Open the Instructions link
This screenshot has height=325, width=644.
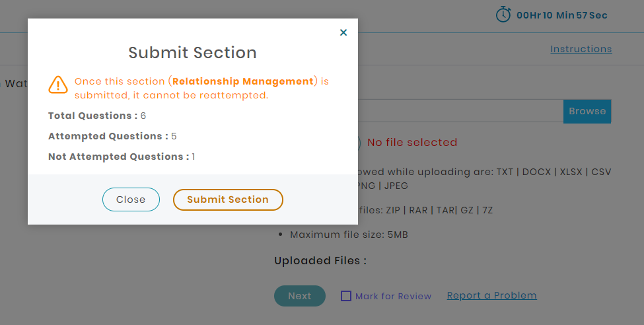coord(581,49)
